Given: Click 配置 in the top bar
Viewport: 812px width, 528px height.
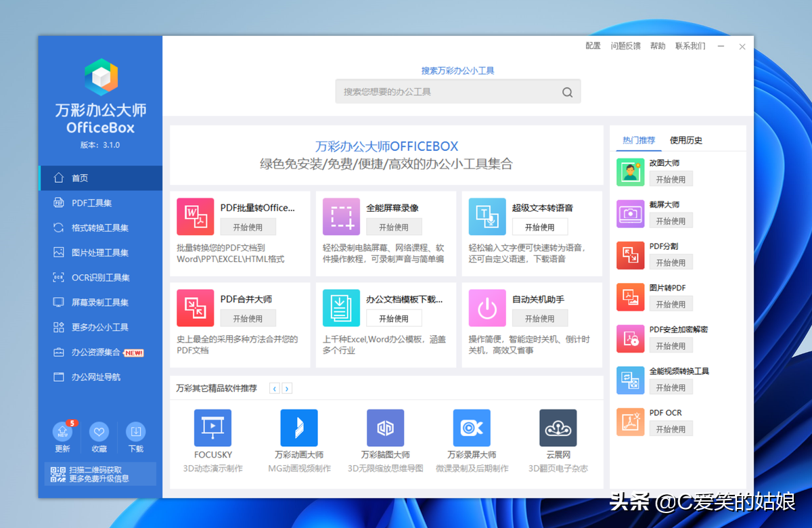Looking at the screenshot, I should point(593,46).
